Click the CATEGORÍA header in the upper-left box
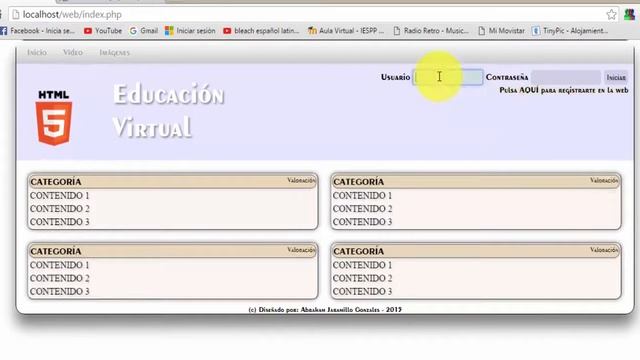 [56, 182]
